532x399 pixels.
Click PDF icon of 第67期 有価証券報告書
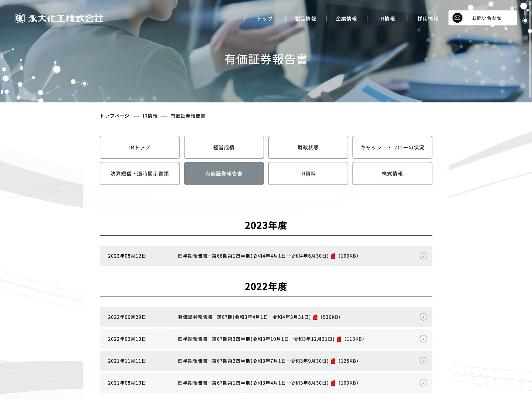tap(315, 317)
